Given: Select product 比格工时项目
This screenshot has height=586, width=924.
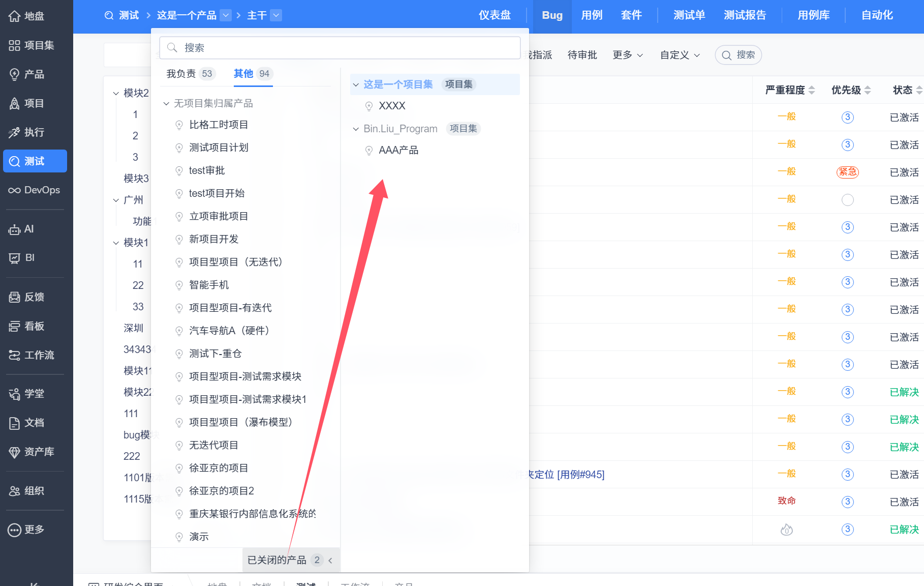Looking at the screenshot, I should pyautogui.click(x=219, y=125).
